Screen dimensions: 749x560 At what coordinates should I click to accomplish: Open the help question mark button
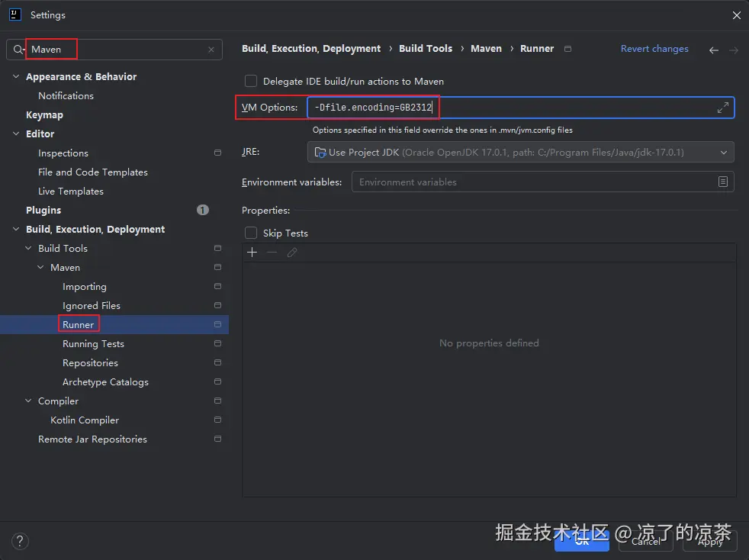(20, 542)
